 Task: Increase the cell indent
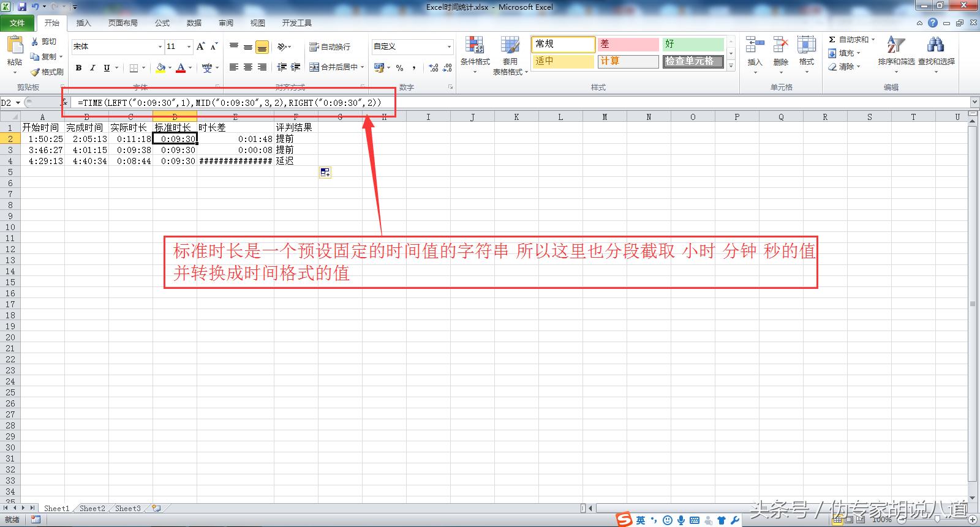tap(296, 67)
